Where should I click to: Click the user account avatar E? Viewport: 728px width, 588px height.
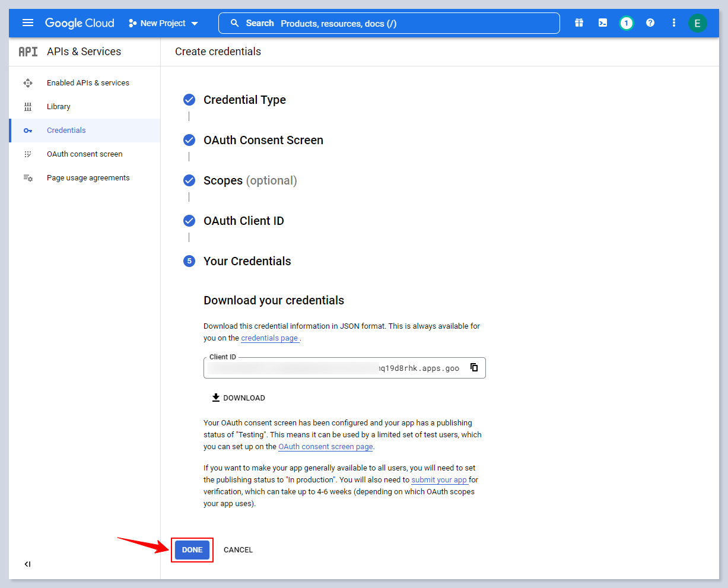click(698, 23)
